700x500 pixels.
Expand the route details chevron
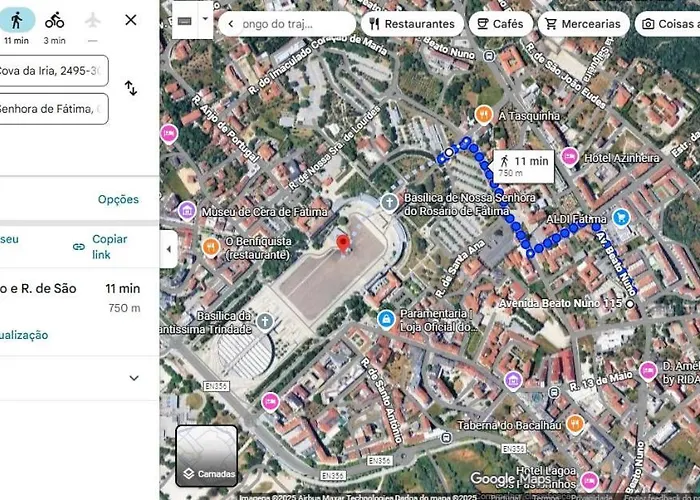(x=134, y=378)
